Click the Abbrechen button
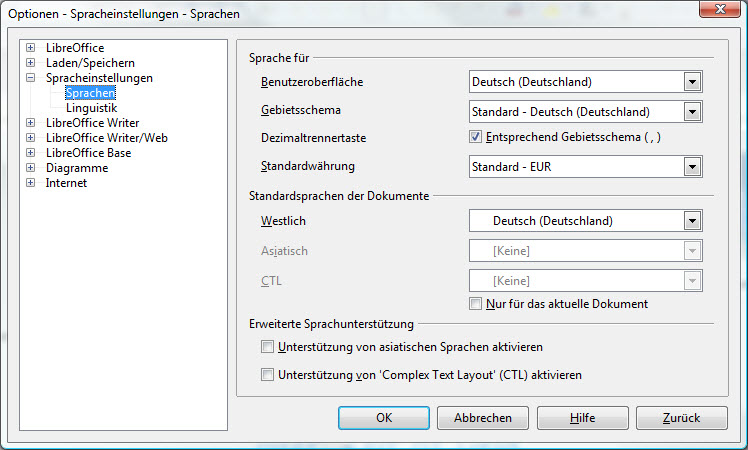The image size is (748, 450). click(483, 418)
